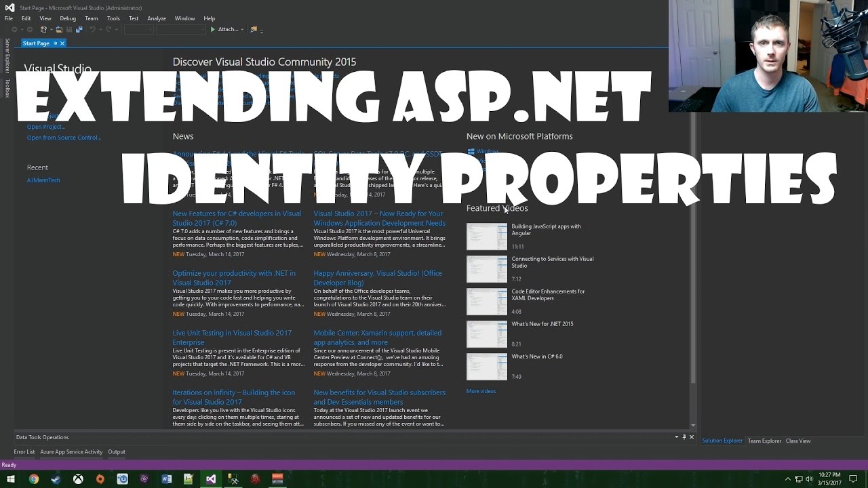Click Open from Source Control link

click(64, 138)
